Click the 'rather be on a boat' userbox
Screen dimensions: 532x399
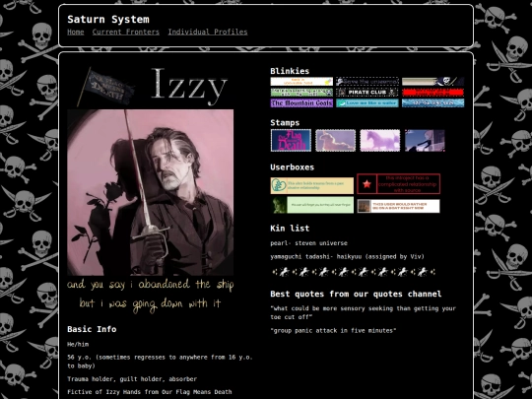399,206
